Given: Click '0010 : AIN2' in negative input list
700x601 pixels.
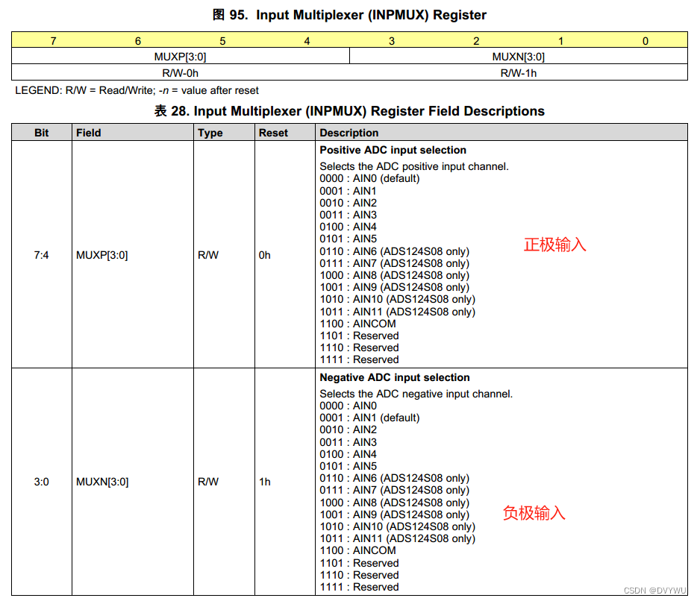Looking at the screenshot, I should tap(349, 430).
